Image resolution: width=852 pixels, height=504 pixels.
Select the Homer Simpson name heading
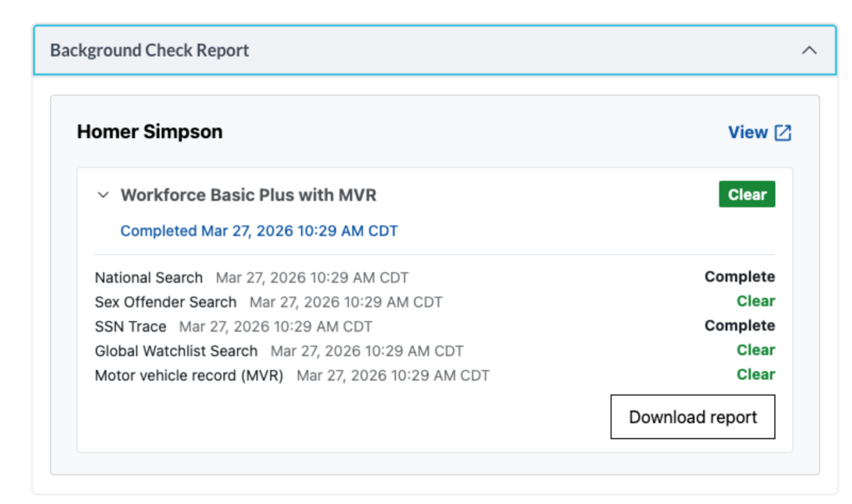150,131
